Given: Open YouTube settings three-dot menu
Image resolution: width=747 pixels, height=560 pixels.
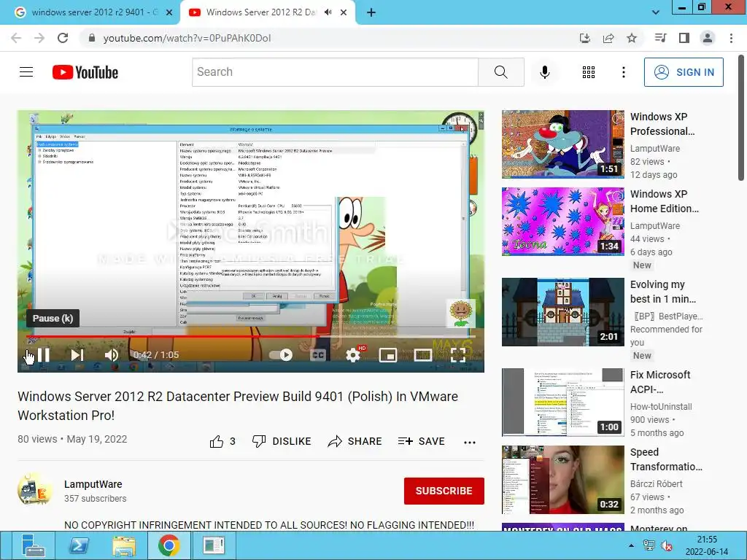Looking at the screenshot, I should (x=624, y=72).
